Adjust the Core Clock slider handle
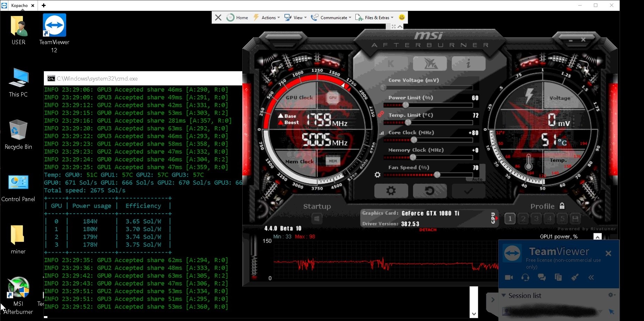Screen dimensions: 644x321 tap(414, 140)
